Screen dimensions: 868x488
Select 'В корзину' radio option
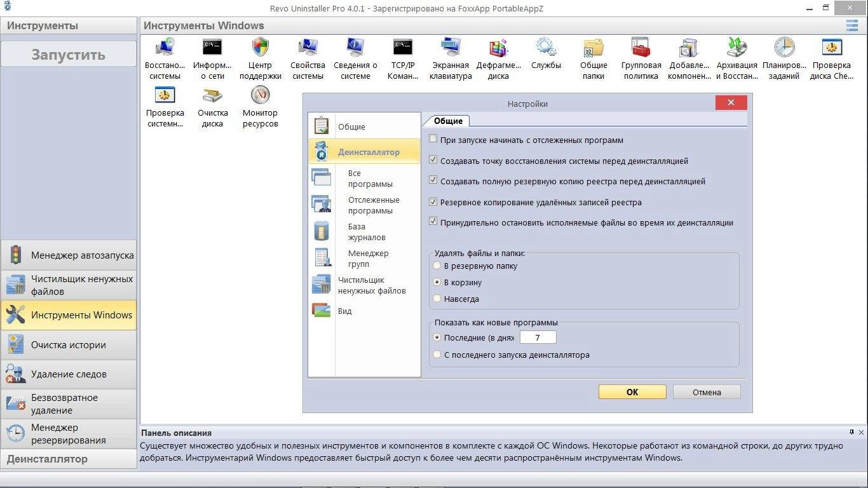tap(437, 282)
